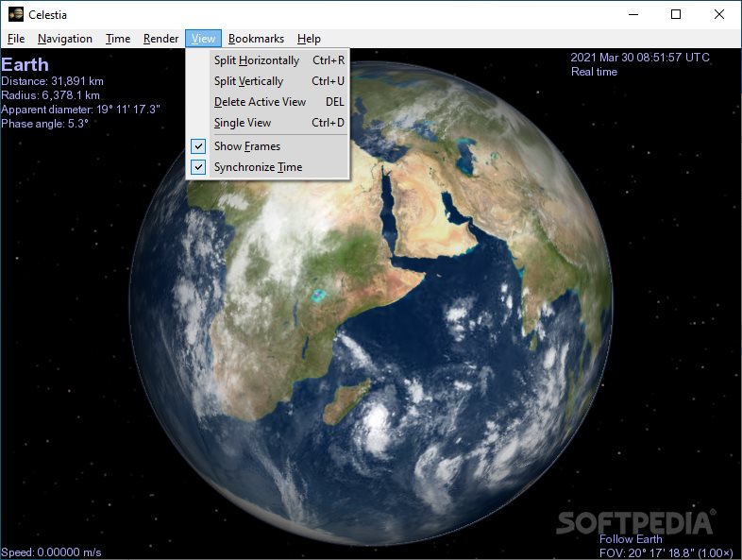Image resolution: width=742 pixels, height=560 pixels.
Task: Click the 'Follow Earth' status text
Action: pos(631,539)
